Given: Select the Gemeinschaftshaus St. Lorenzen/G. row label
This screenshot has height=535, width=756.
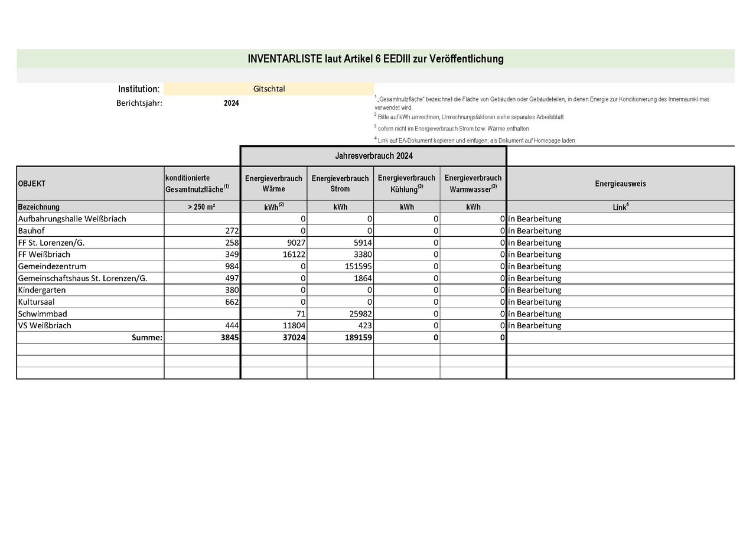Looking at the screenshot, I should [x=83, y=278].
